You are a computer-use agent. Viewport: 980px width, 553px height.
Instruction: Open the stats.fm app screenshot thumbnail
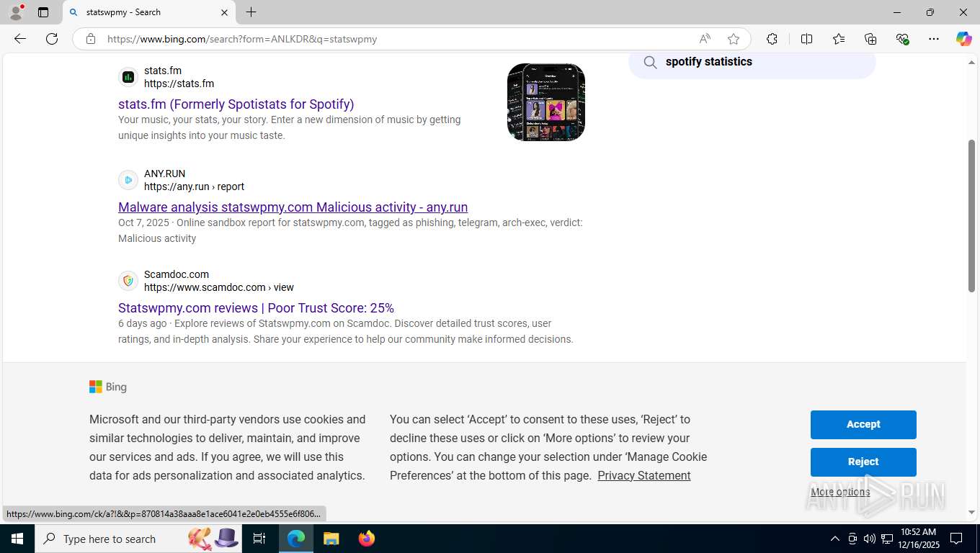click(x=546, y=102)
